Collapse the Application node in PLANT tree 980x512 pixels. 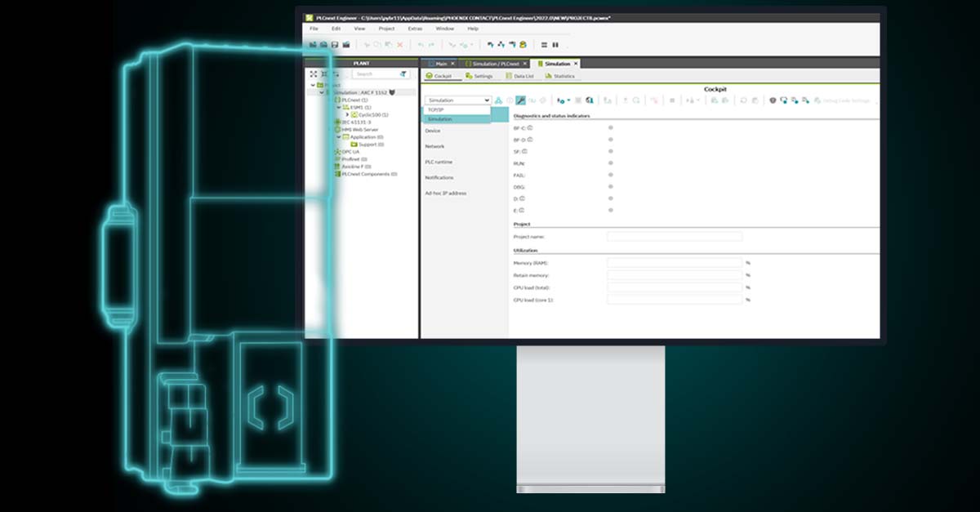(x=338, y=137)
